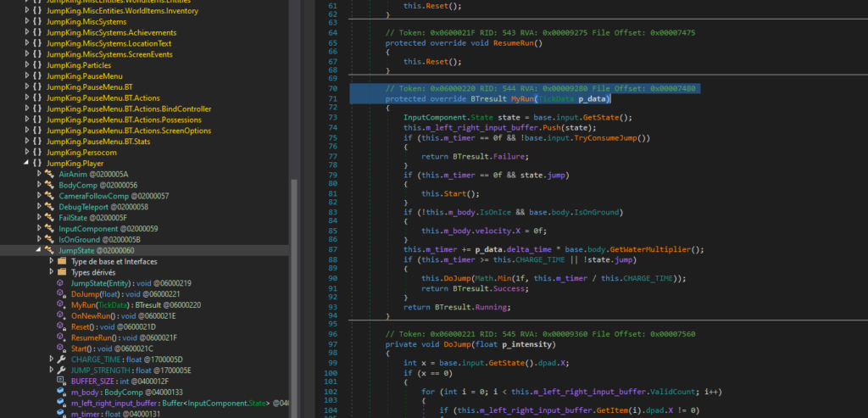Screen dimensions: 868x418
Task: Select JumpKing.PauseMenu.BT.Actions.ScreenOptions in the tree
Action: [129, 131]
